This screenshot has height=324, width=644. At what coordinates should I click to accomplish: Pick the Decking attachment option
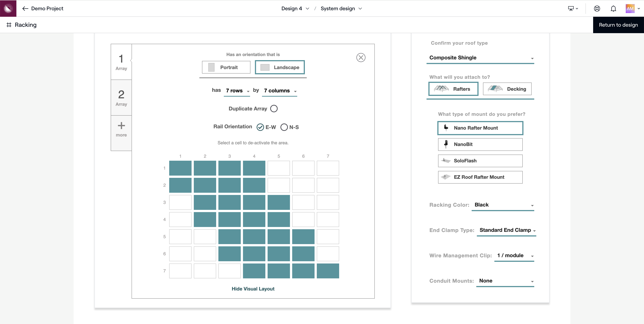click(x=507, y=89)
